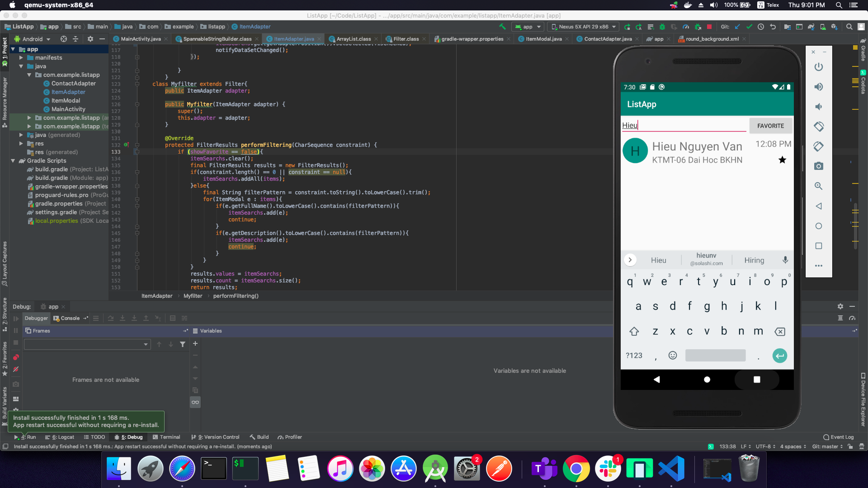868x488 pixels.
Task: Open the Logcat tool window
Action: (x=62, y=437)
